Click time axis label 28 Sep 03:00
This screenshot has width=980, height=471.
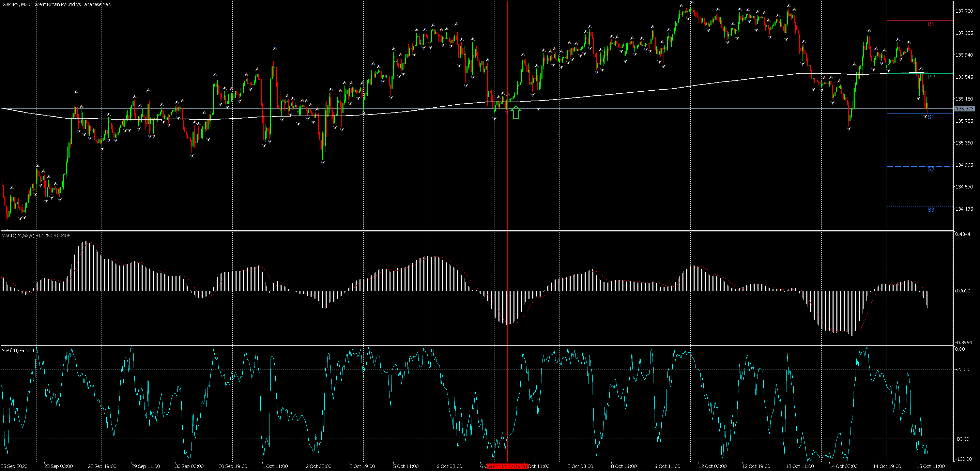pyautogui.click(x=59, y=467)
